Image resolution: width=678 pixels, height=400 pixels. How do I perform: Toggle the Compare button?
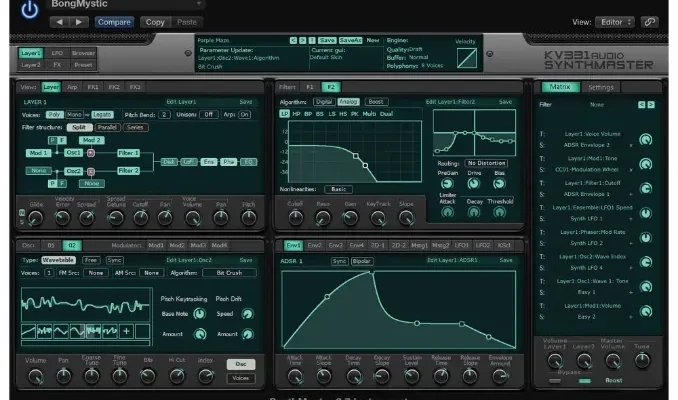[x=114, y=21]
